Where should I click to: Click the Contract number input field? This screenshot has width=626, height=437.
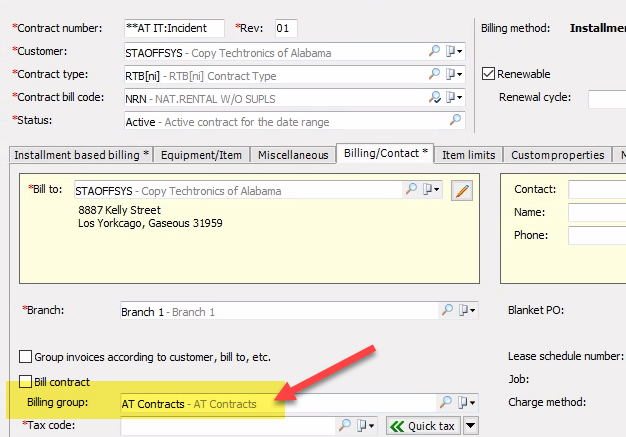tap(174, 28)
